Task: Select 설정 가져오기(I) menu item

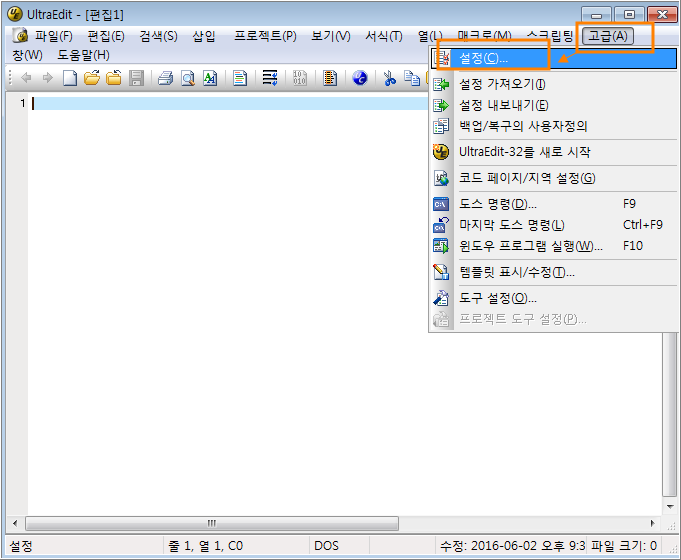Action: 554,84
